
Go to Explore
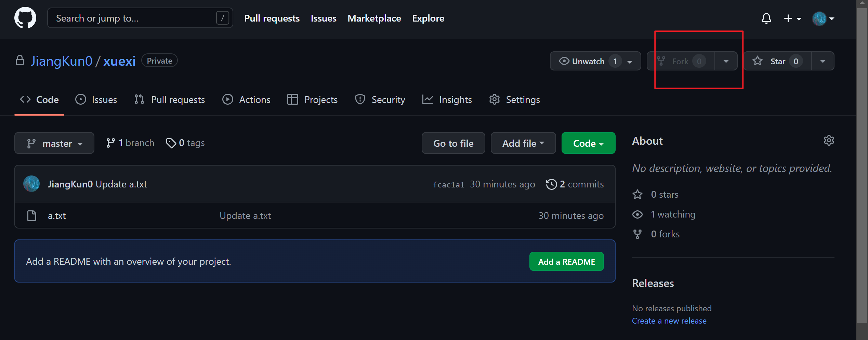click(x=428, y=18)
